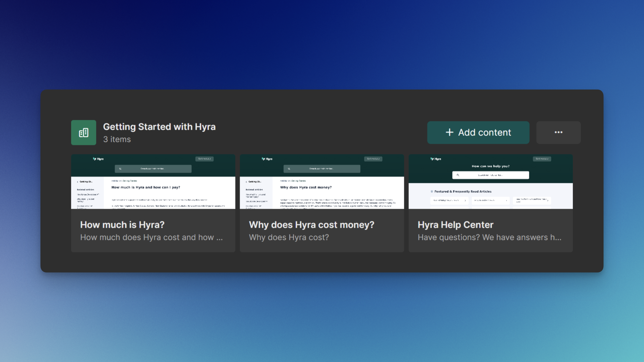The width and height of the screenshot is (644, 362).
Task: Open the 'Hyra Help Center' card title
Action: (455, 225)
